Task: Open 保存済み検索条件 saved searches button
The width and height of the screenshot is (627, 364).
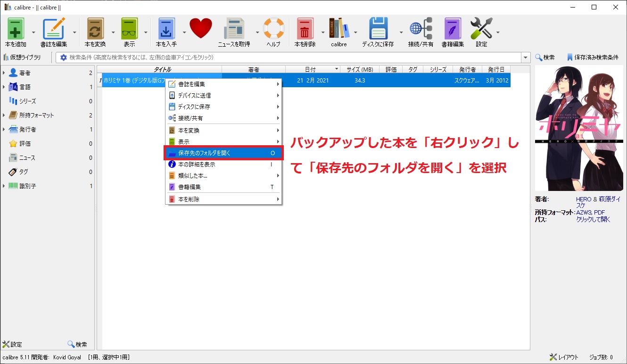Action: 593,58
